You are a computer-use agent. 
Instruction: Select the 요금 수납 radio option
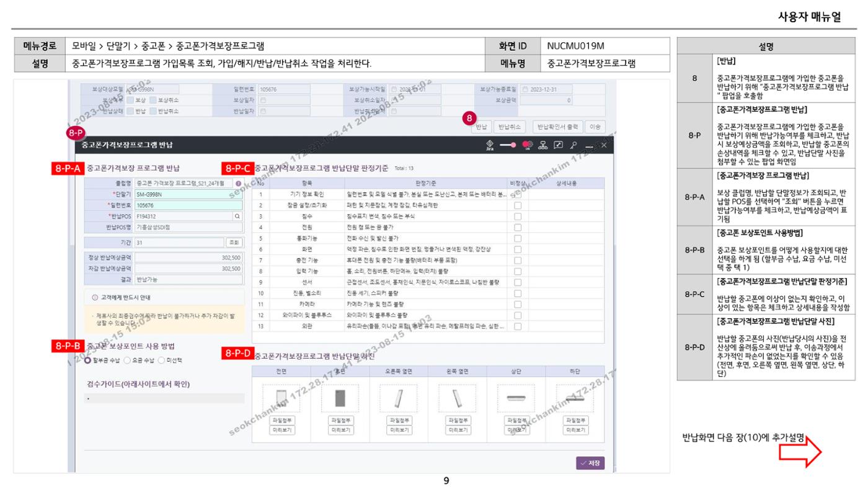(128, 359)
